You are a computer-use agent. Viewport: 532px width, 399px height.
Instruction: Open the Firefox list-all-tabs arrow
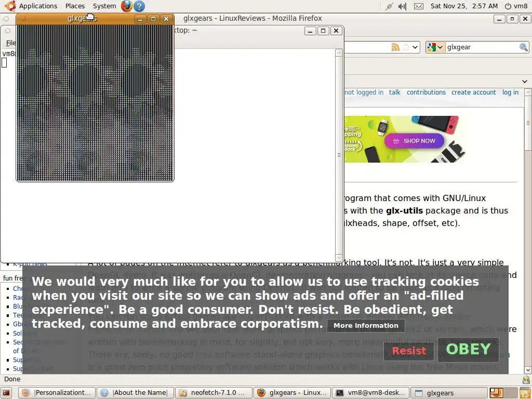tap(525, 82)
